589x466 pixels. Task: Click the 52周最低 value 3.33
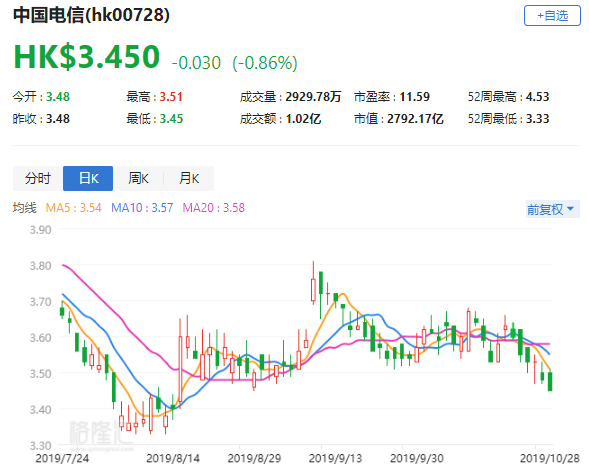click(x=538, y=119)
